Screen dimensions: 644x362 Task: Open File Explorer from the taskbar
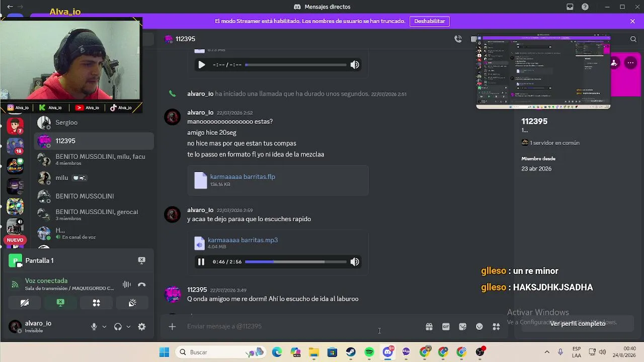313,352
